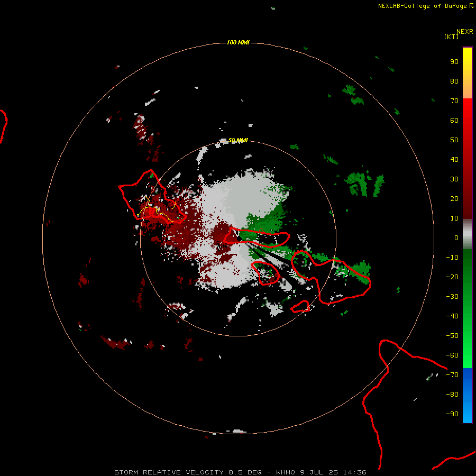The image size is (476, 476).
Task: Pick the gray zero segment of color bar
Action: [467, 234]
